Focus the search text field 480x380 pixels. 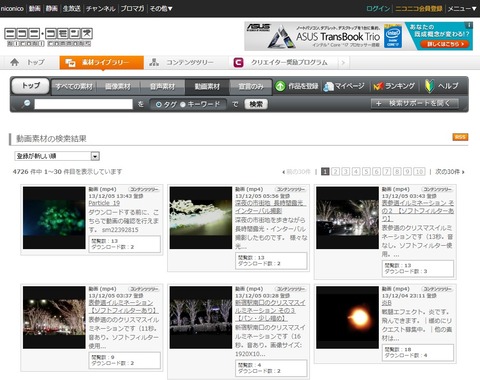tap(83, 104)
